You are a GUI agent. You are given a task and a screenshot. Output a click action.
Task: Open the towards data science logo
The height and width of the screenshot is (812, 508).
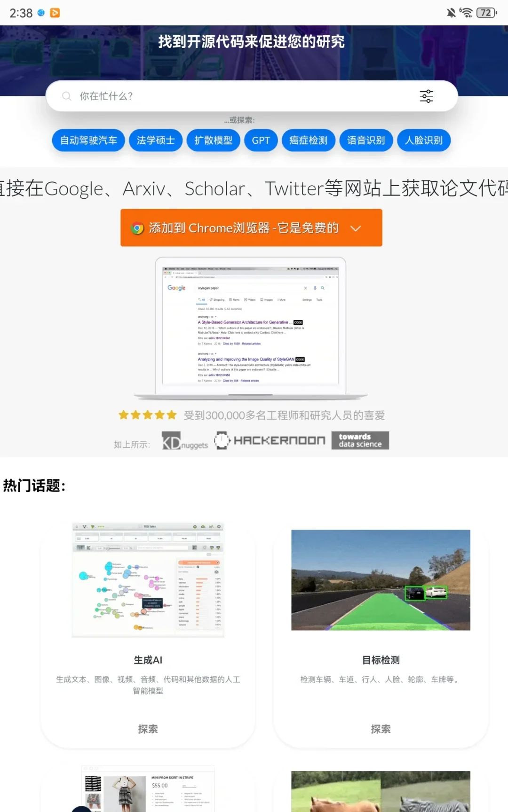coord(360,440)
